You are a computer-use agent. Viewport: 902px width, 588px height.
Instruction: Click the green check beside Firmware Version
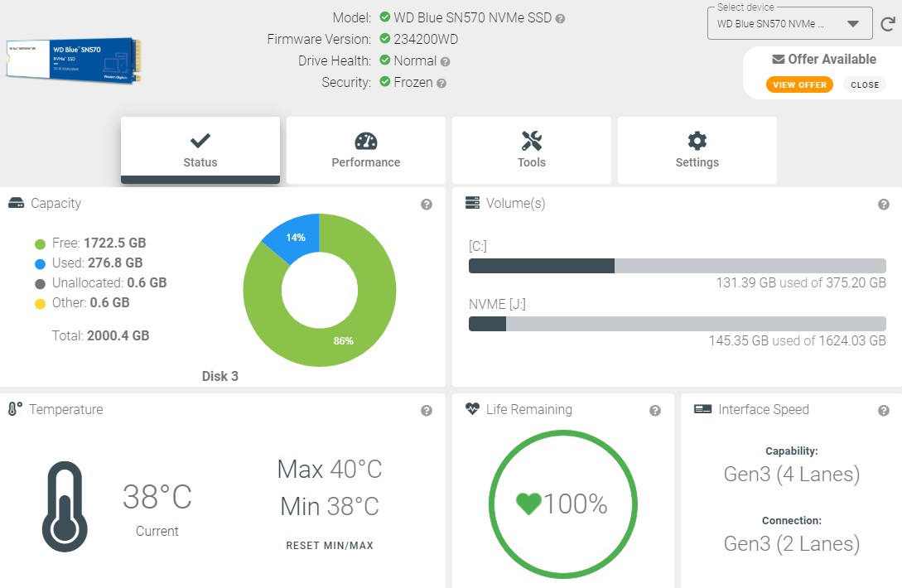tap(385, 39)
